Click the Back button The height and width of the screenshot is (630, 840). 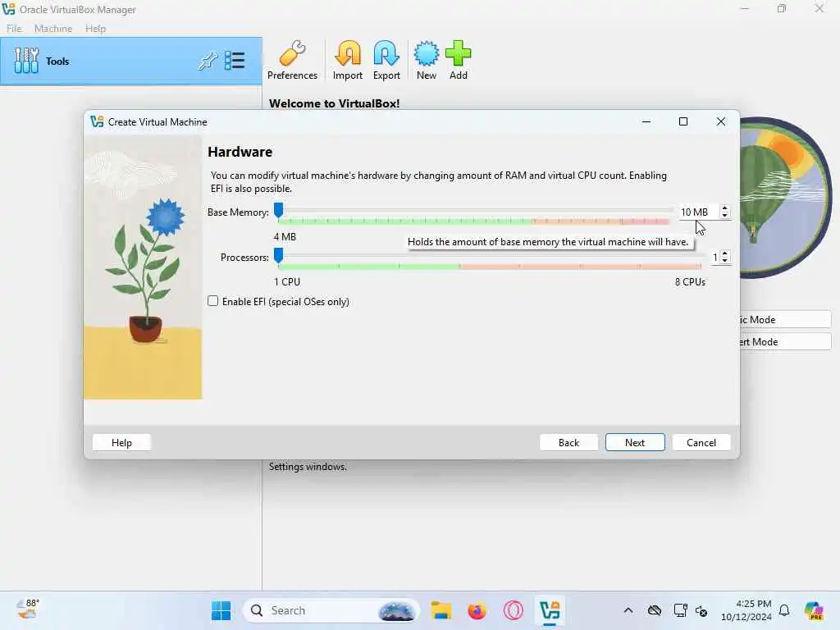tap(568, 442)
